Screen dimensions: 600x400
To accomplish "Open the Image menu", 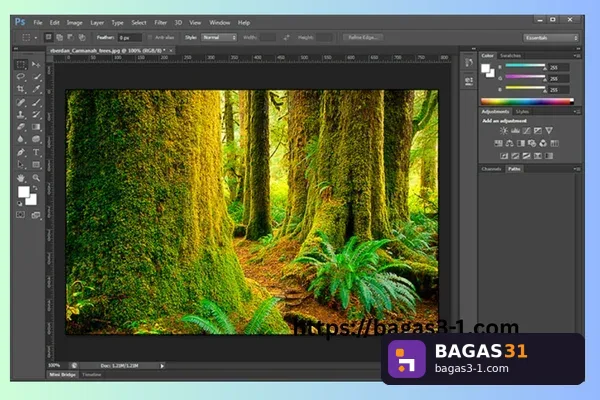I will pyautogui.click(x=75, y=23).
